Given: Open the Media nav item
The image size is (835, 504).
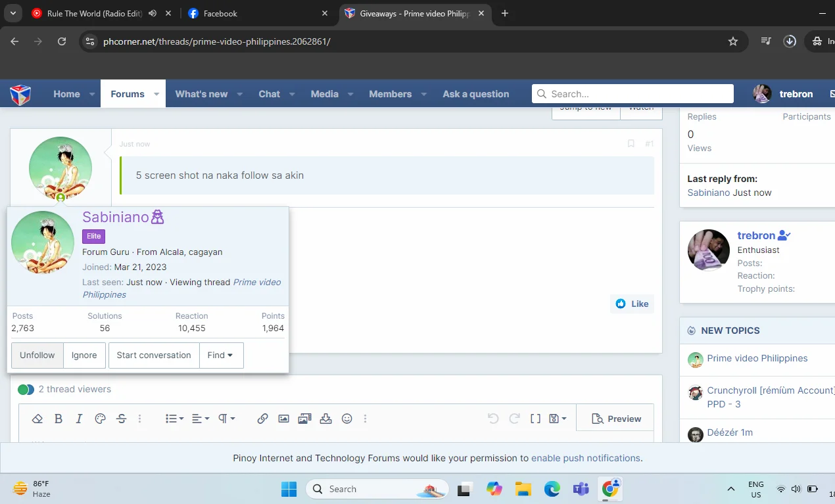Looking at the screenshot, I should (324, 94).
